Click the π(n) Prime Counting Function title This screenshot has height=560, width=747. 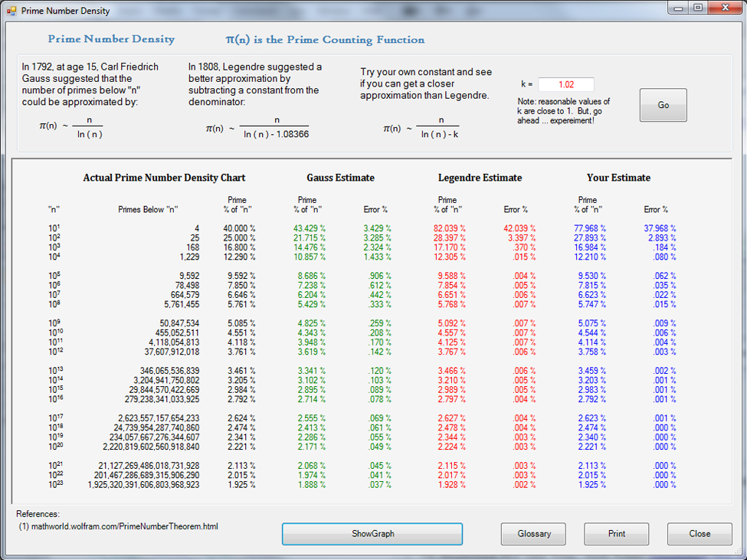pos(325,40)
